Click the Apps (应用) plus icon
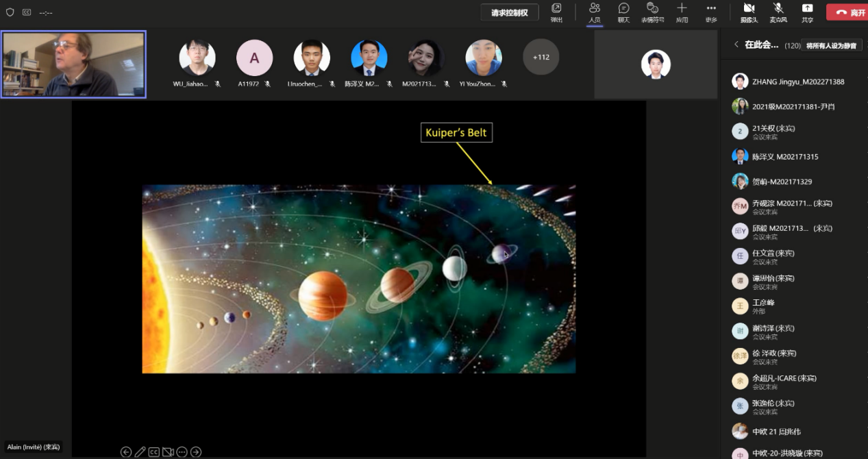 (x=682, y=12)
